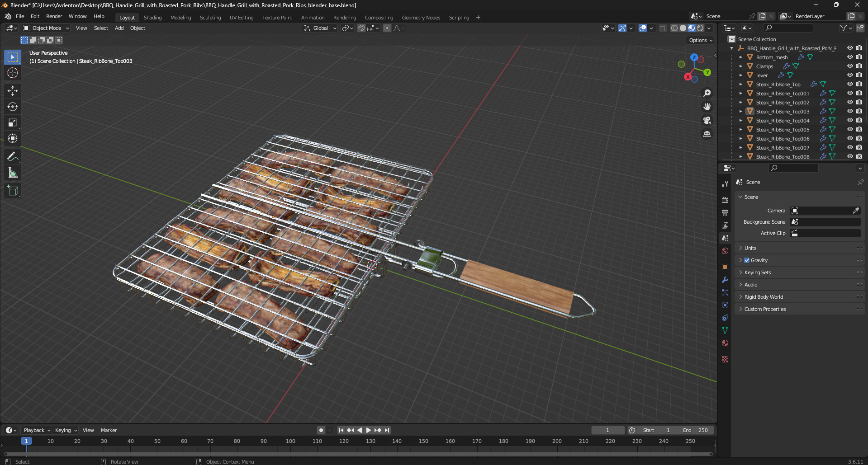Select the Add Cube tool

coord(13,190)
